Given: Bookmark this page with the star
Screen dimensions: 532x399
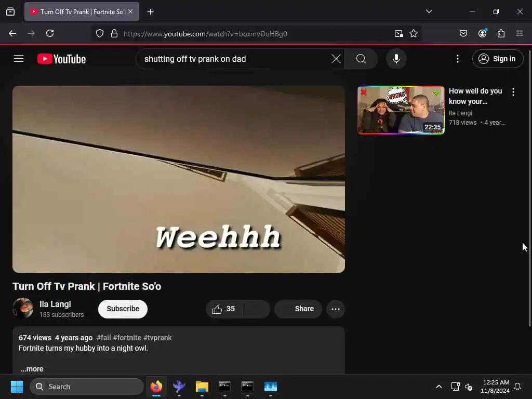Looking at the screenshot, I should point(413,33).
